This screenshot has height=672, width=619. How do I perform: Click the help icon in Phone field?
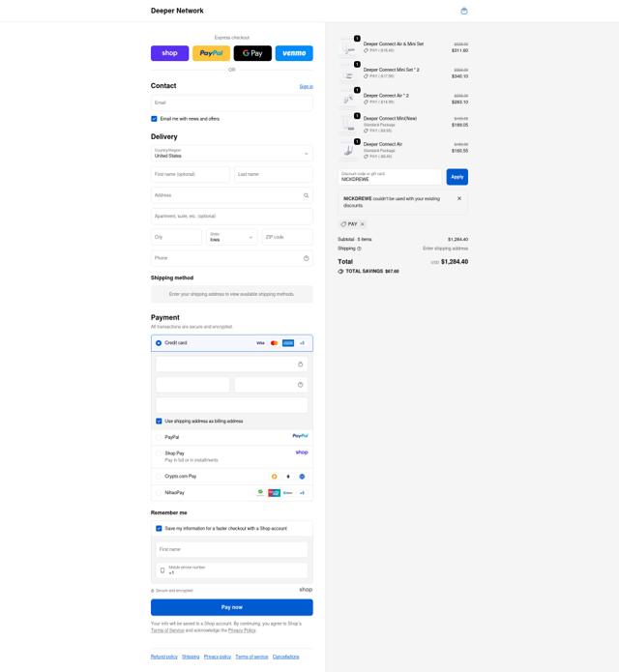(306, 258)
